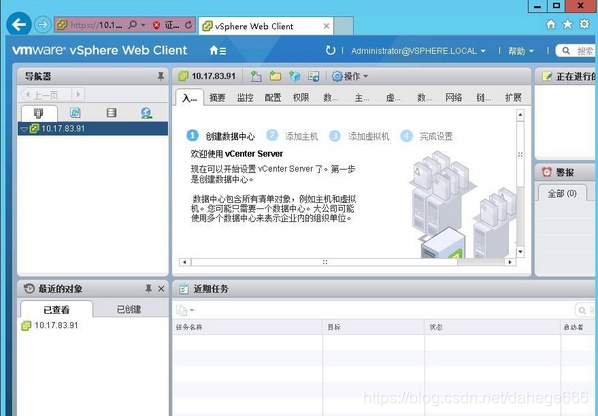The image size is (598, 416).
Task: Click the Recent Tasks export icon
Action: tap(182, 310)
